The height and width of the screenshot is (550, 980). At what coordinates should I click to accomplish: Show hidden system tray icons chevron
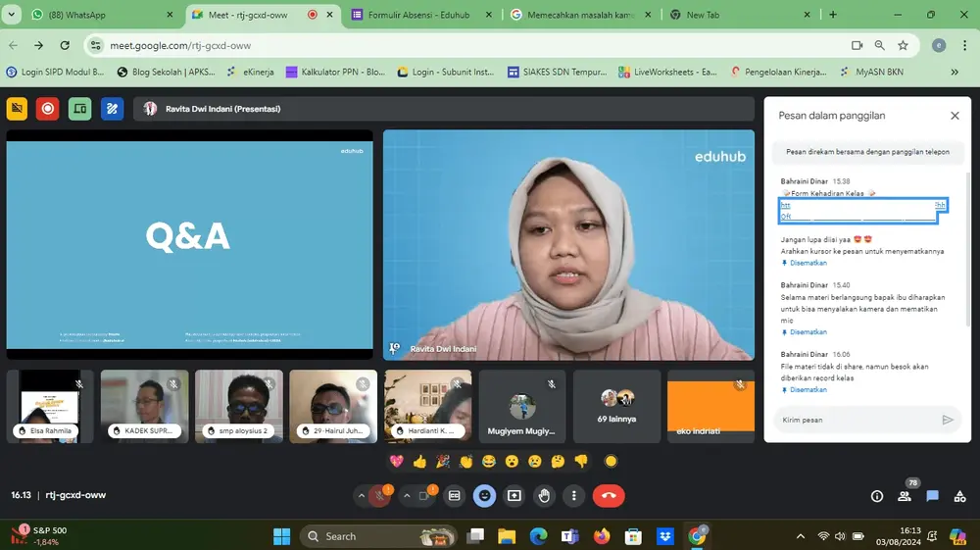click(800, 536)
